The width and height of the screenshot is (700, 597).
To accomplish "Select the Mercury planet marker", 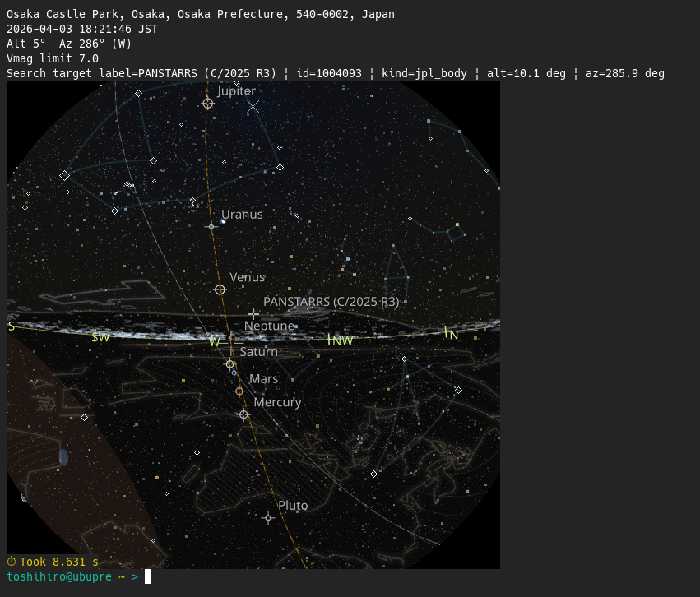I will [x=243, y=415].
